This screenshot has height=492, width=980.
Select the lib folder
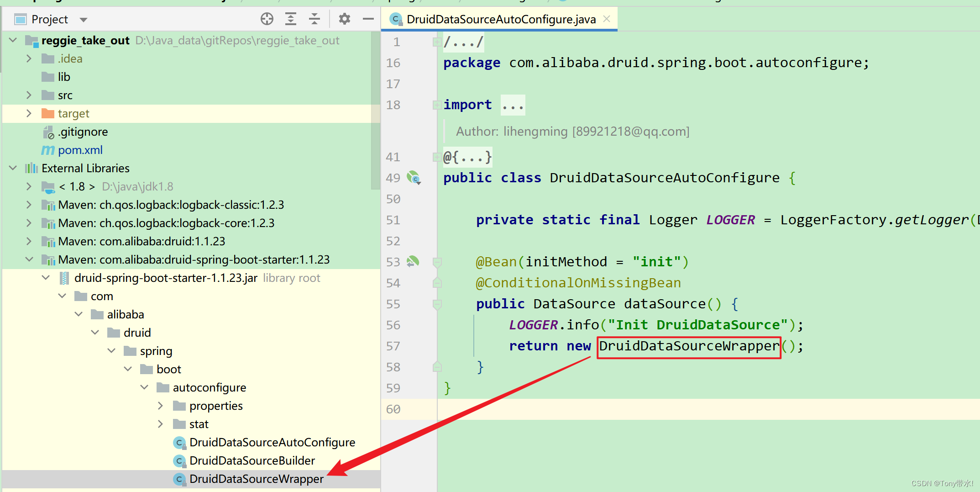(64, 77)
